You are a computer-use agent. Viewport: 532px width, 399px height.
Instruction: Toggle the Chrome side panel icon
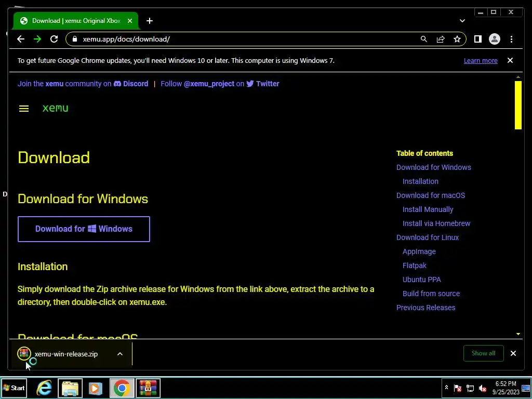[478, 39]
